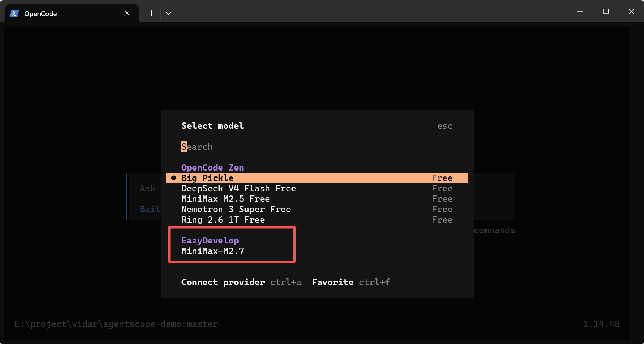Viewport: 644px width, 344px height.
Task: Dismiss the dialog via the esc label
Action: (445, 126)
